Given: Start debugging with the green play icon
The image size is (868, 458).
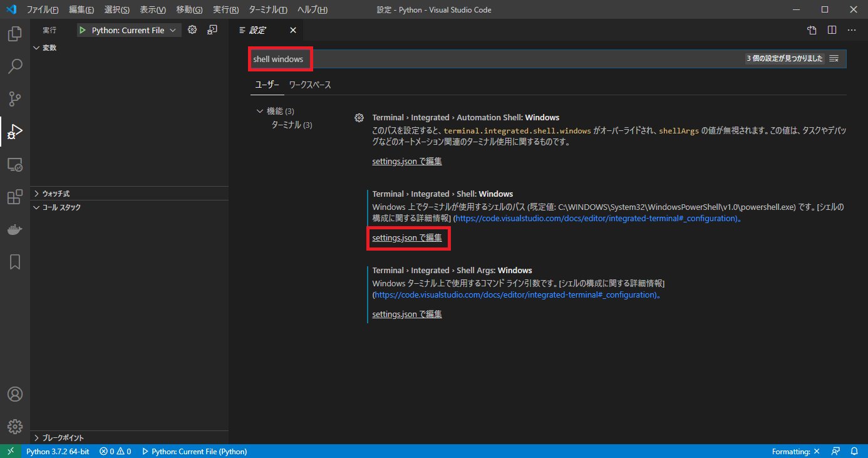Looking at the screenshot, I should coord(83,30).
